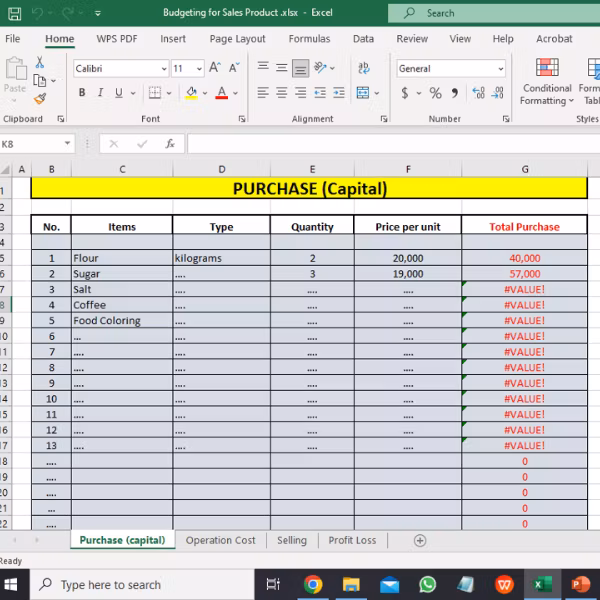Open the Calibri font name dropdown

(x=163, y=69)
